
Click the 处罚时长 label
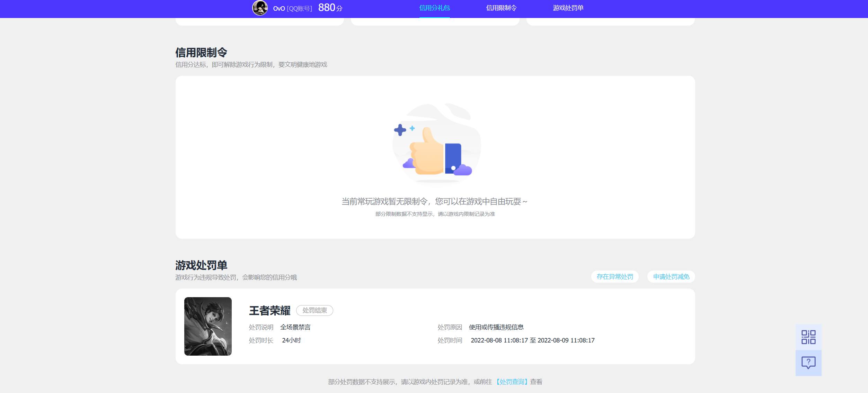point(261,340)
